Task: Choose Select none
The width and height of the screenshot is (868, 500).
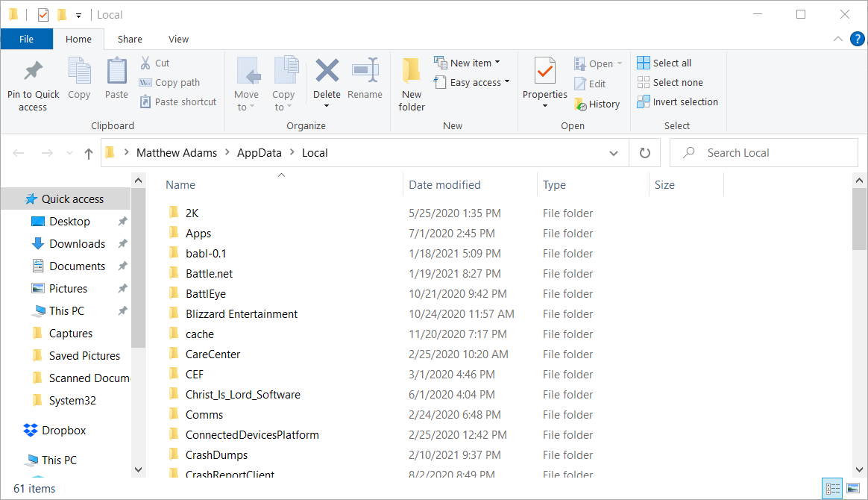Action: click(x=670, y=83)
